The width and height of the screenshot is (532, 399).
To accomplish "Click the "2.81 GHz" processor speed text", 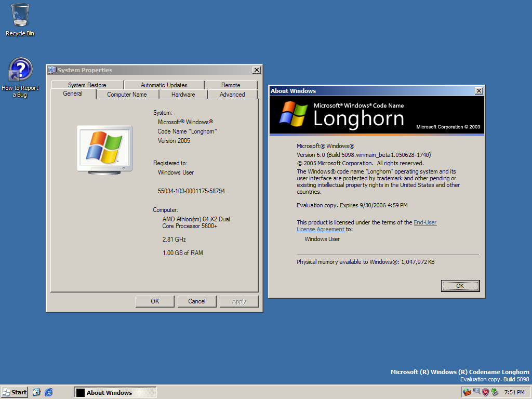I will pos(174,239).
